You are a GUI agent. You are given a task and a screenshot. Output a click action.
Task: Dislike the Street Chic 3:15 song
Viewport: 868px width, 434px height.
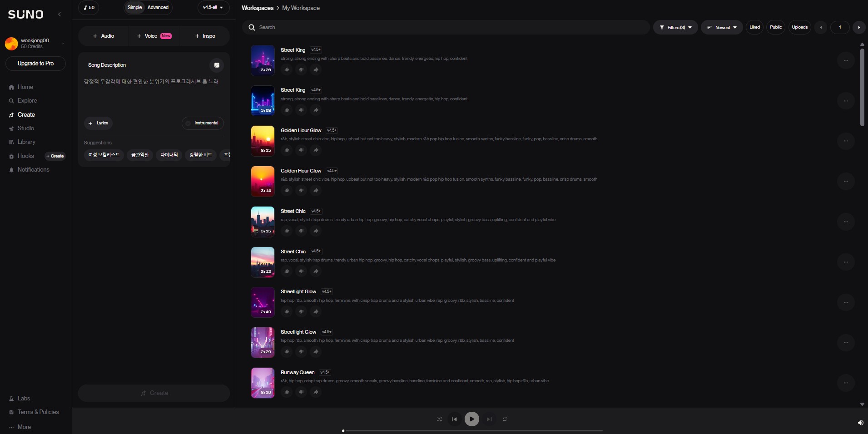301,231
